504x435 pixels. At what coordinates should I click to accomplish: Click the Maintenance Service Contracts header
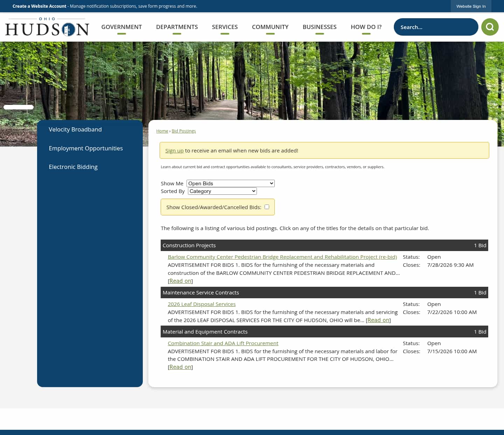tap(324, 292)
